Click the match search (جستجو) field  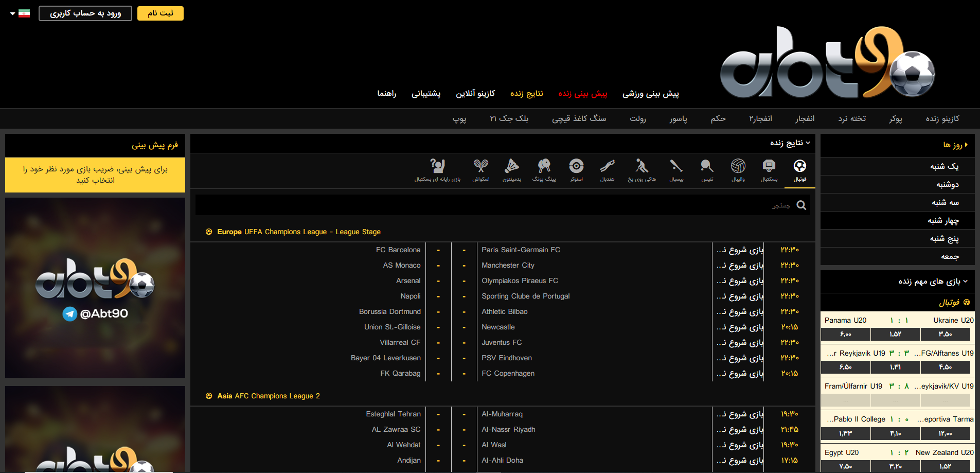[494, 205]
